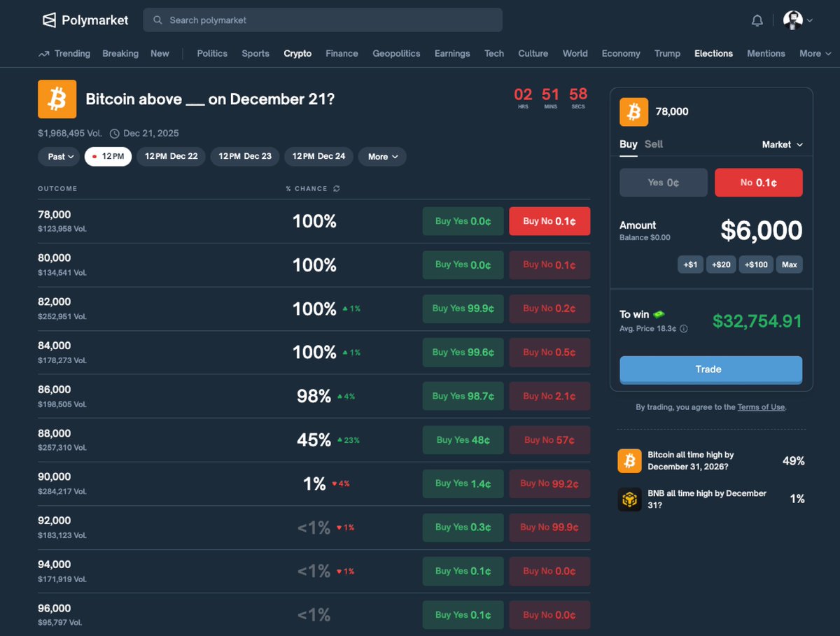
Task: Select the Geopolitics category tab
Action: point(396,53)
